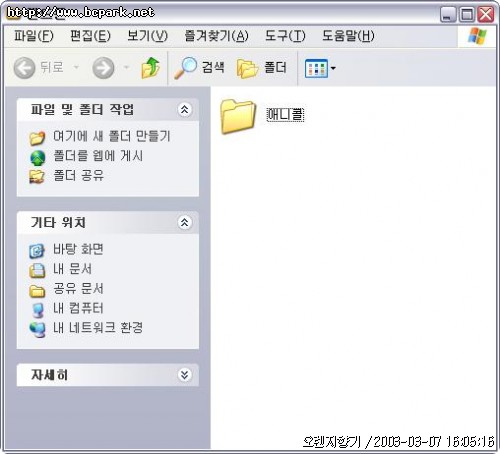This screenshot has height=454, width=500.
Task: Go to 바탕 화면 location
Action: tap(78, 249)
